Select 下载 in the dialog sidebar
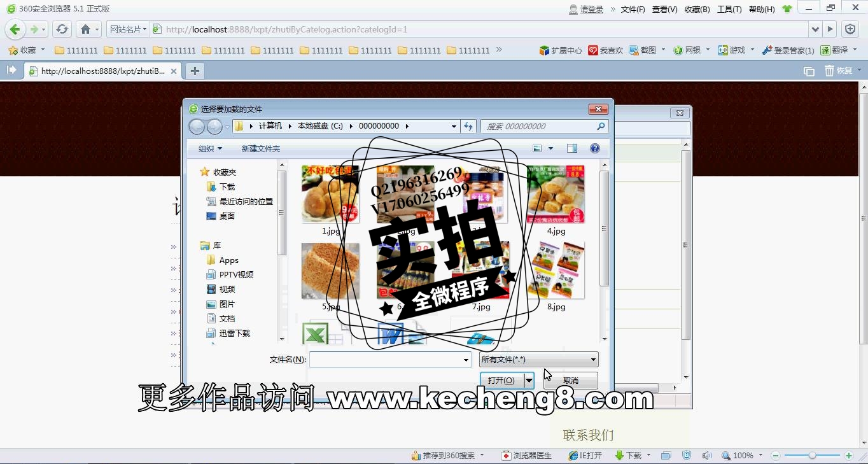868x464 pixels. coord(221,186)
